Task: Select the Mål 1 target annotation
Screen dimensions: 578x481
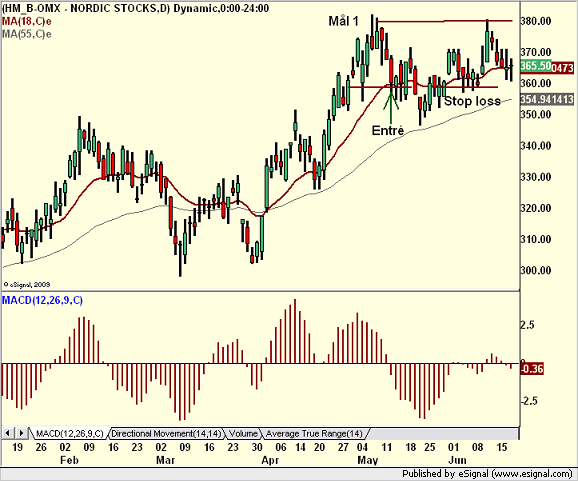Action: (x=343, y=21)
